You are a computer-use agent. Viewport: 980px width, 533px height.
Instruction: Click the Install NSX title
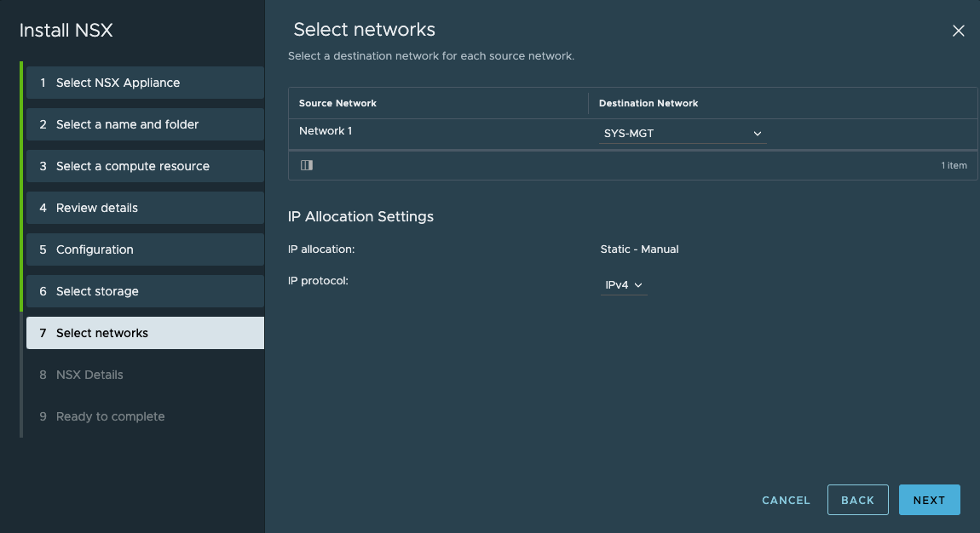(x=66, y=31)
